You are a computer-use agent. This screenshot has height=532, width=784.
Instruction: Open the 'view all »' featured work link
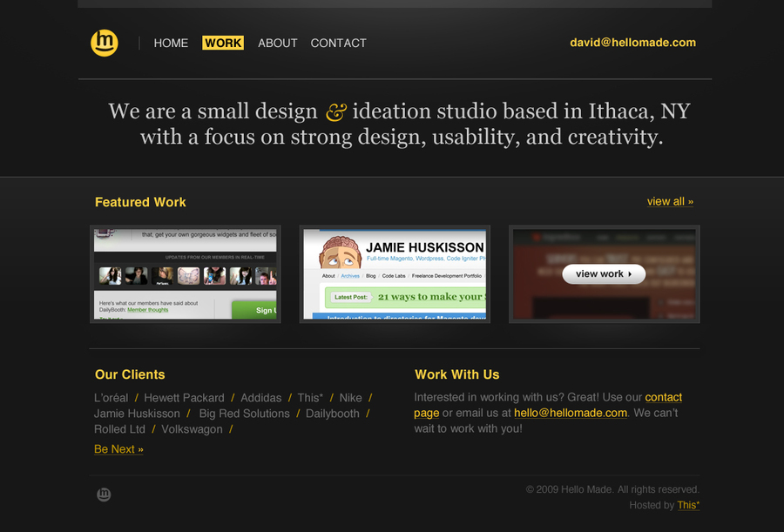coord(670,201)
